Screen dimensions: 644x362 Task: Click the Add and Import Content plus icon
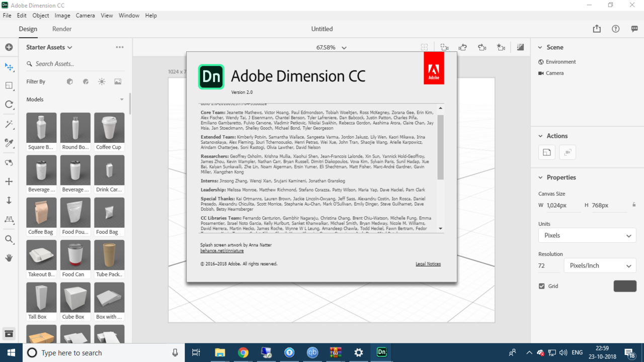(9, 47)
